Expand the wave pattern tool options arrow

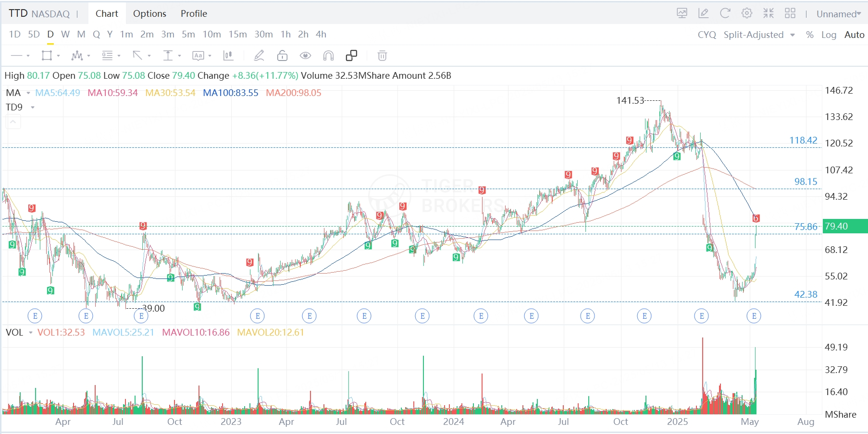click(x=89, y=56)
